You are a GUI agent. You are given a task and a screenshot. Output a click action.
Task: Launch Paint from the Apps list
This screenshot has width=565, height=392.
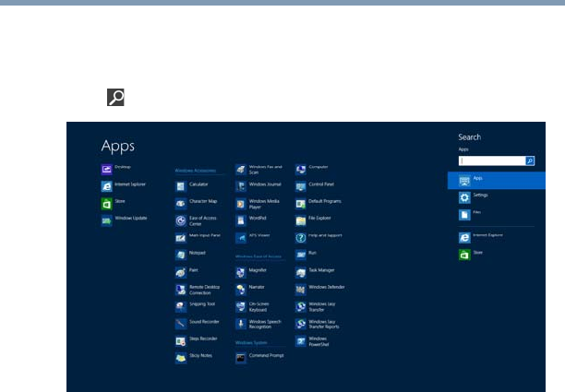(181, 271)
